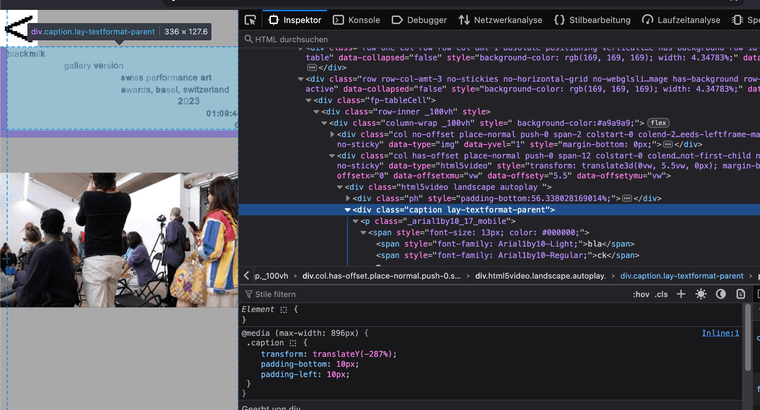760x410 pixels.
Task: Select div.html5video.landscape.autoplay breadcrumb
Action: [540, 276]
